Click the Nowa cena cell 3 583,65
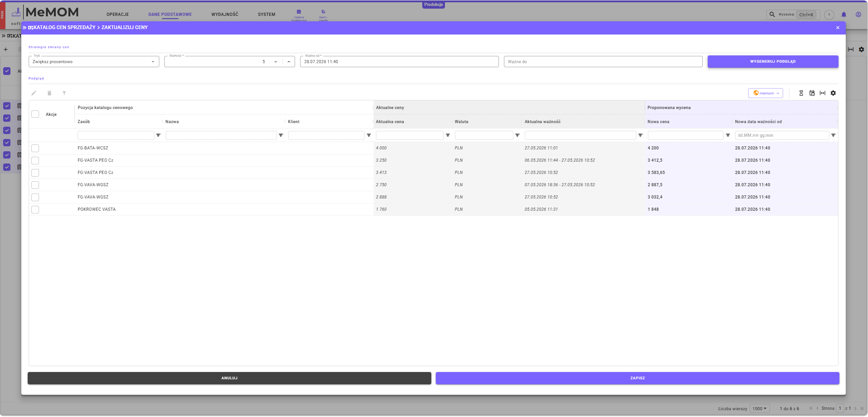 point(656,173)
